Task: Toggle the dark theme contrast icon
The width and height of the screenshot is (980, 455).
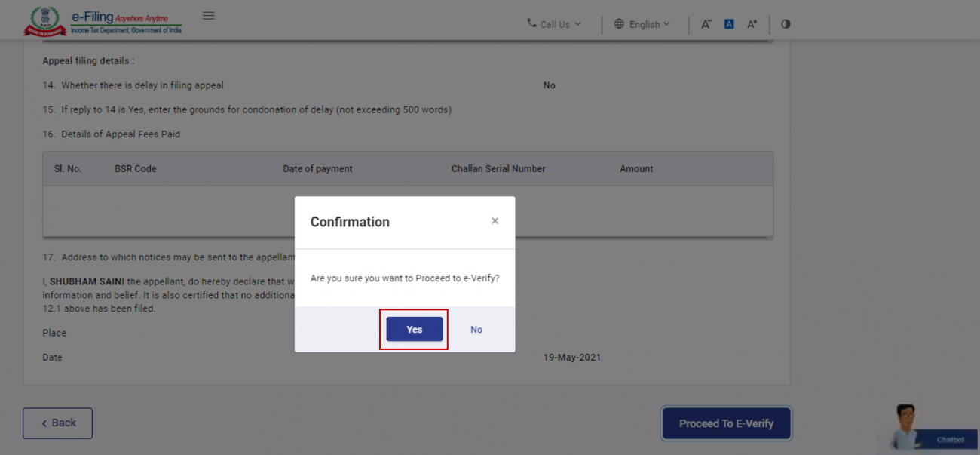Action: 786,24
